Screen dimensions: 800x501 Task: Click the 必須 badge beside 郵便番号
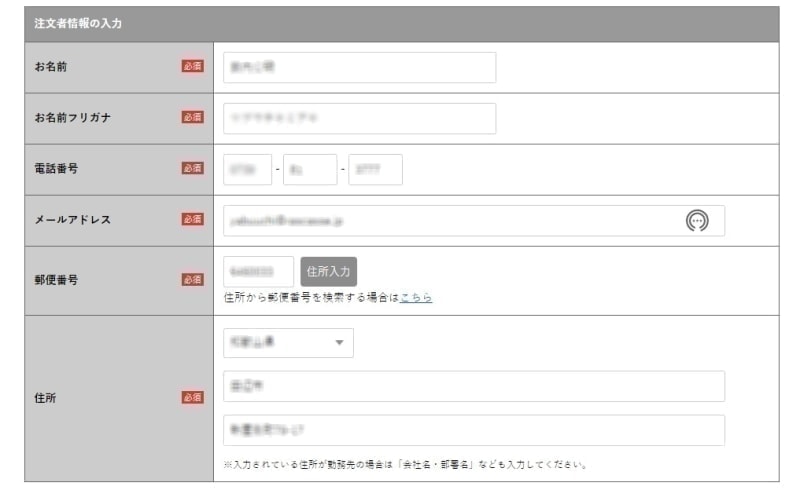point(192,280)
